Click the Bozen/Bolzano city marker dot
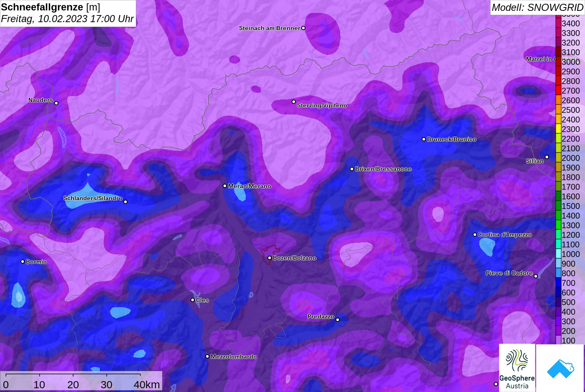The image size is (585, 392). [270, 258]
